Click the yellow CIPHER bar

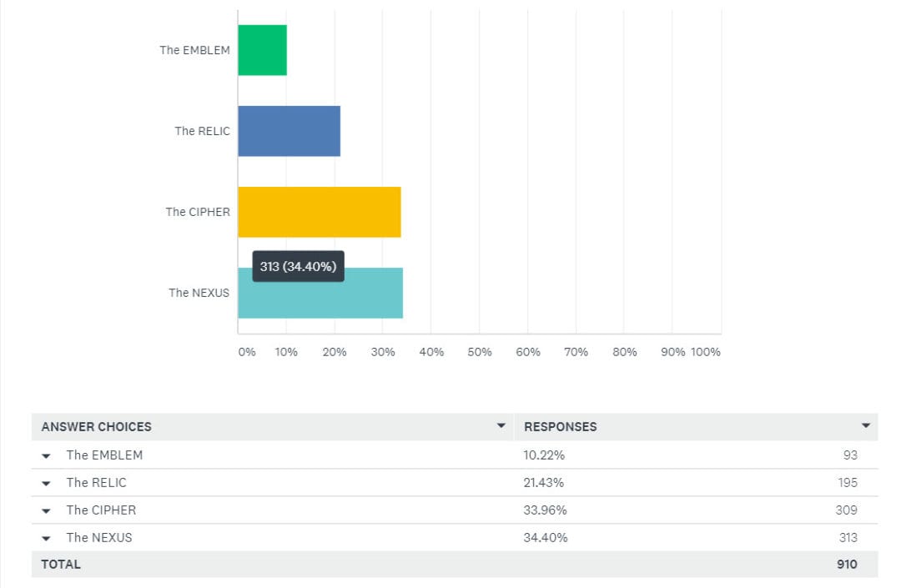320,212
